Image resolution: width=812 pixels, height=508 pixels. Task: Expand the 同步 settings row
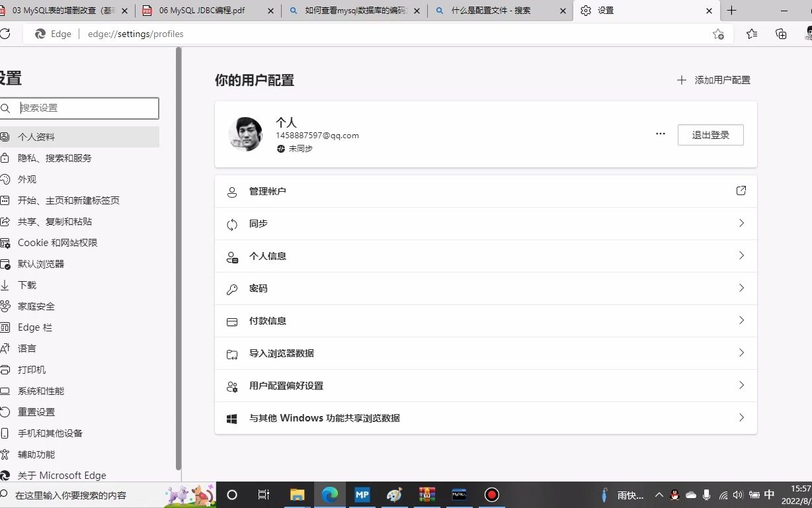coord(486,224)
